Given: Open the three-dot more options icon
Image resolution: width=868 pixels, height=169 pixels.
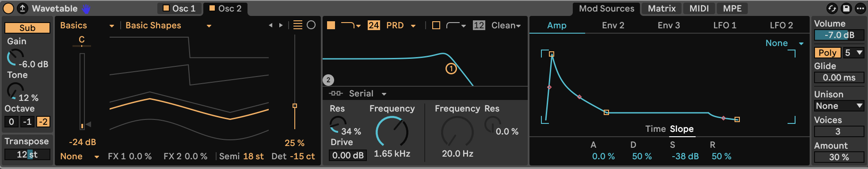Looking at the screenshot, I should click(860, 8).
